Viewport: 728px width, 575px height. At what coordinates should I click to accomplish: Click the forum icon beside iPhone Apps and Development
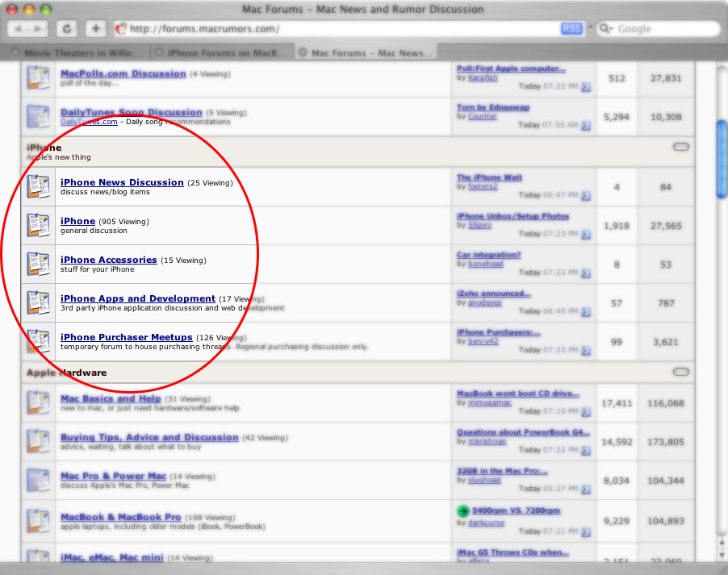[x=38, y=302]
